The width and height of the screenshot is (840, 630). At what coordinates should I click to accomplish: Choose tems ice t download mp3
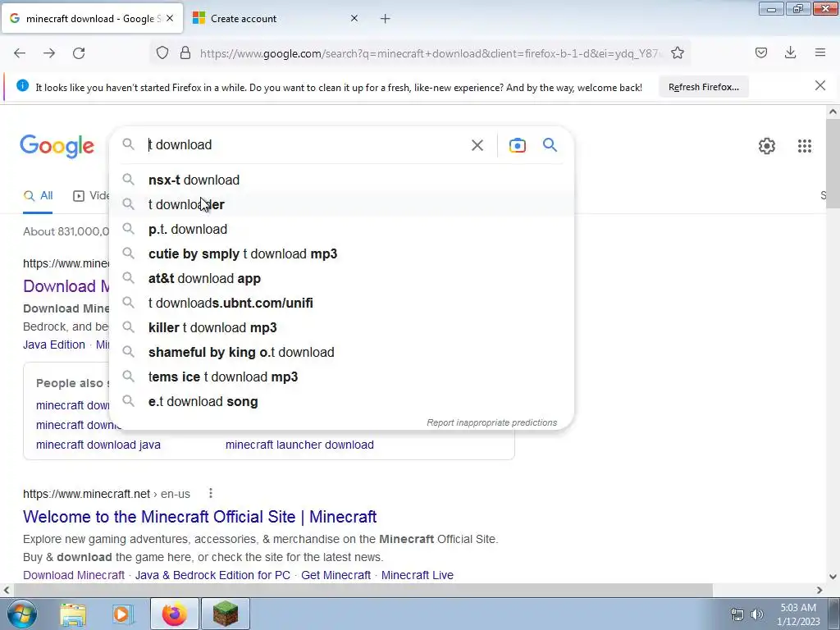[x=341, y=377]
